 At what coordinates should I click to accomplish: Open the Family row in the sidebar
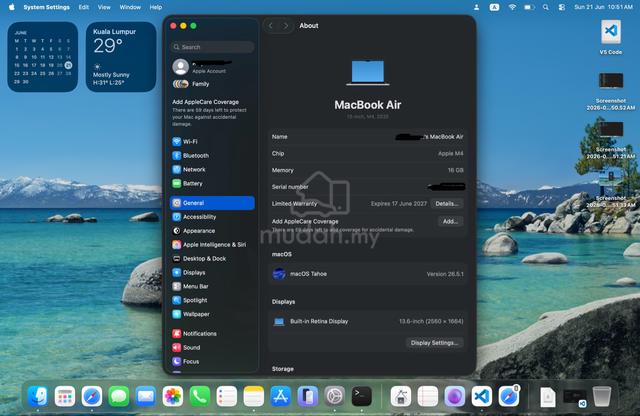tap(212, 84)
